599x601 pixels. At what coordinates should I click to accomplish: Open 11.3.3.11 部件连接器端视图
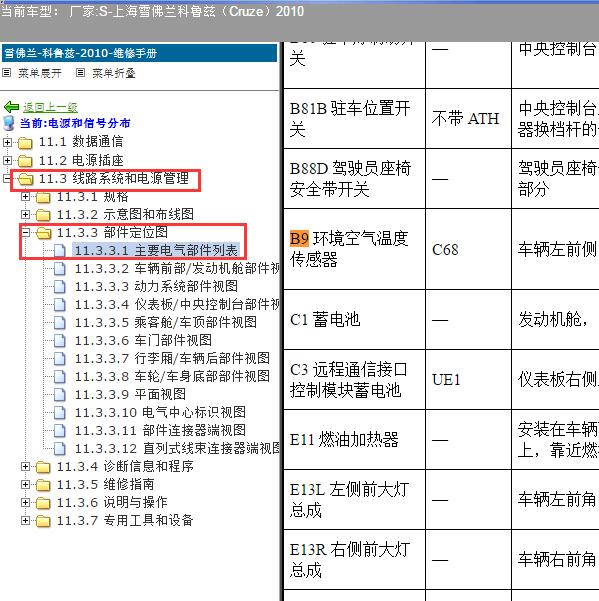[160, 431]
